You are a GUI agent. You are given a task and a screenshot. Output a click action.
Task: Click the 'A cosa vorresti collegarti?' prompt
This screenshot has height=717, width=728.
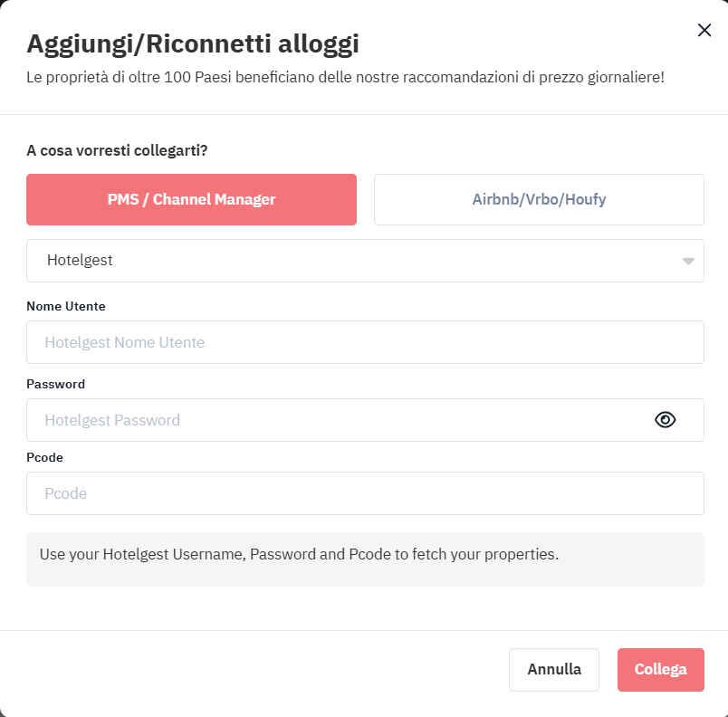click(x=117, y=151)
